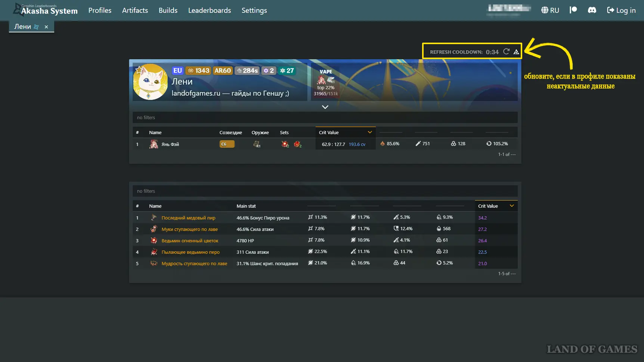The width and height of the screenshot is (644, 362).
Task: Click the builds table no filters field
Action: pos(325,117)
